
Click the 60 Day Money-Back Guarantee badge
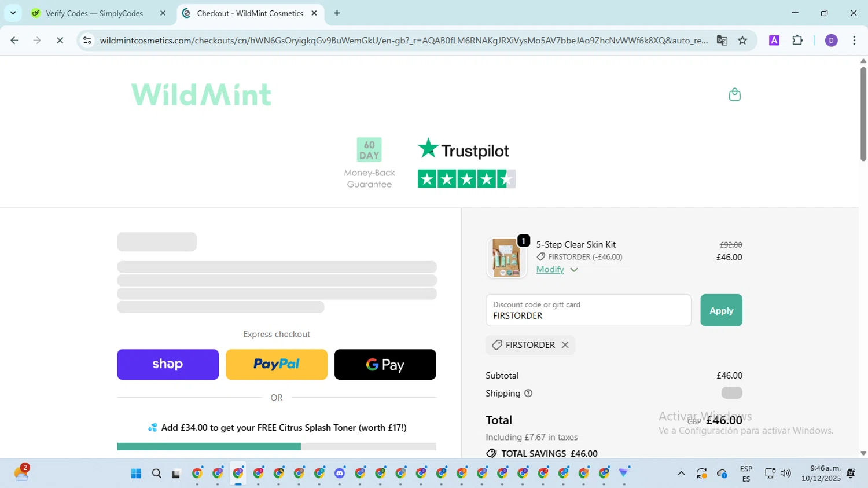[x=369, y=163]
